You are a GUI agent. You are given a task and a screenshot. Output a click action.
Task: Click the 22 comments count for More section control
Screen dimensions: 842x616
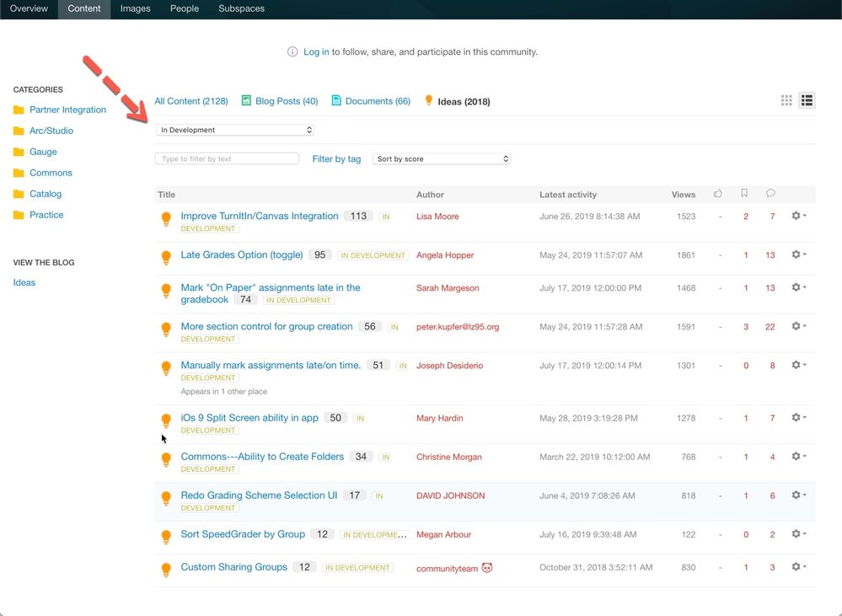[x=770, y=326]
